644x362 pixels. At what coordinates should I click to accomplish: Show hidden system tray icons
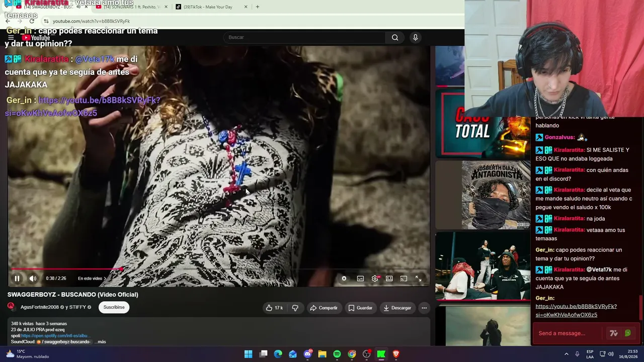click(566, 354)
